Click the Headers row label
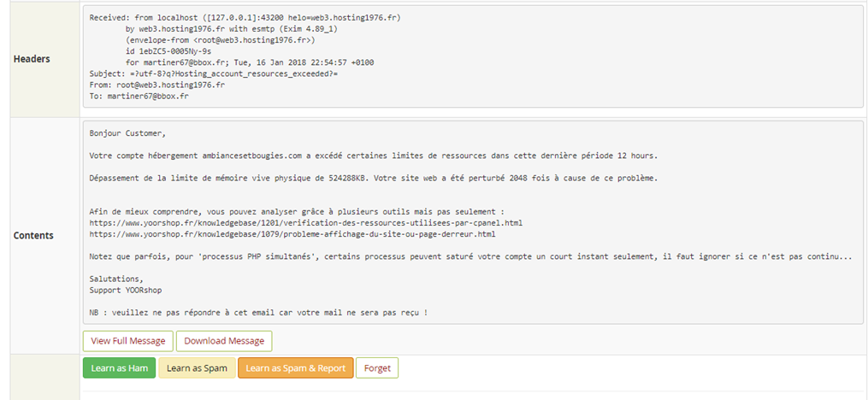 point(32,59)
